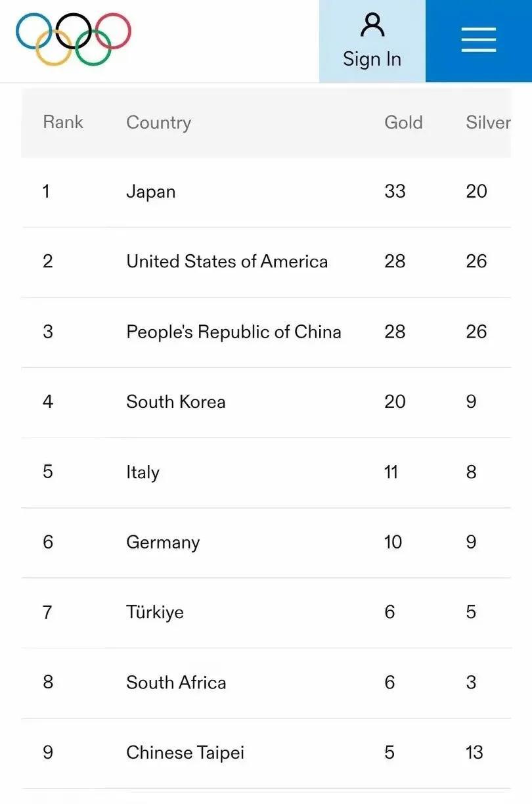This screenshot has width=532, height=804.
Task: Click Chinese Taipei's silver count 13
Action: pyautogui.click(x=474, y=753)
